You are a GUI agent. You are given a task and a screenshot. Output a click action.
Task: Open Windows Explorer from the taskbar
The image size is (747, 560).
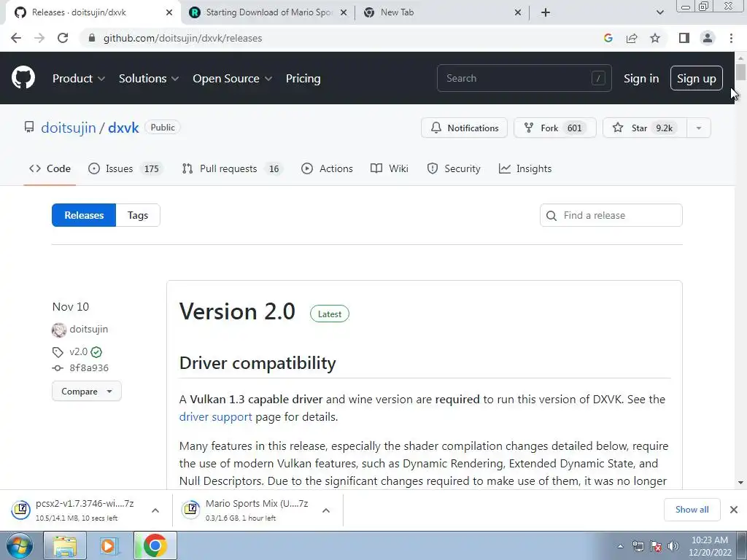pos(65,545)
